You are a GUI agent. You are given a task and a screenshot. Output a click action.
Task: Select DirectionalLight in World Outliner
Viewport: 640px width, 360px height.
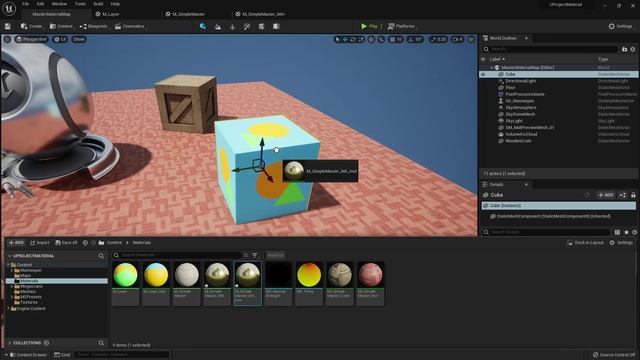click(x=520, y=81)
